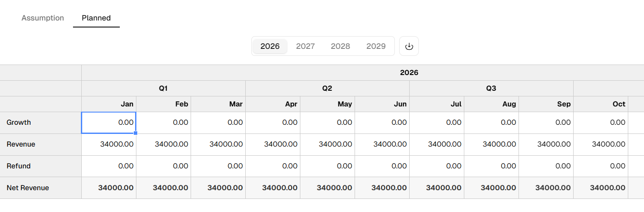Viewport: 644px width, 212px height.
Task: Select the Growth cell for Feb
Action: pos(164,123)
